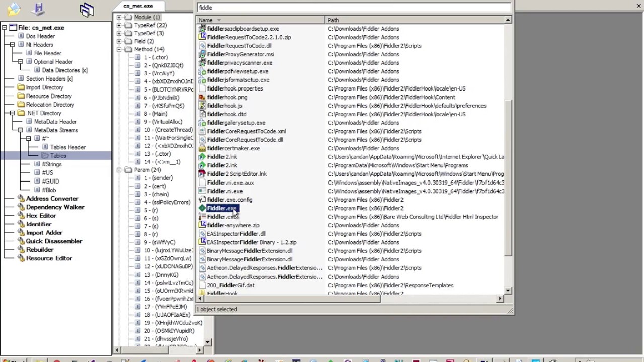Click the tables tree scroll-down arrow
This screenshot has width=644, height=362.
[x=208, y=342]
